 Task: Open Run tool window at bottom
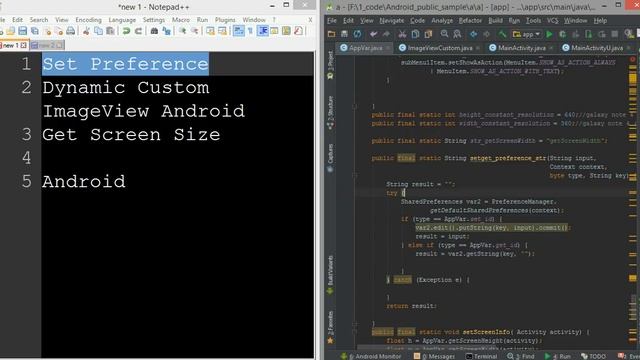click(558, 356)
